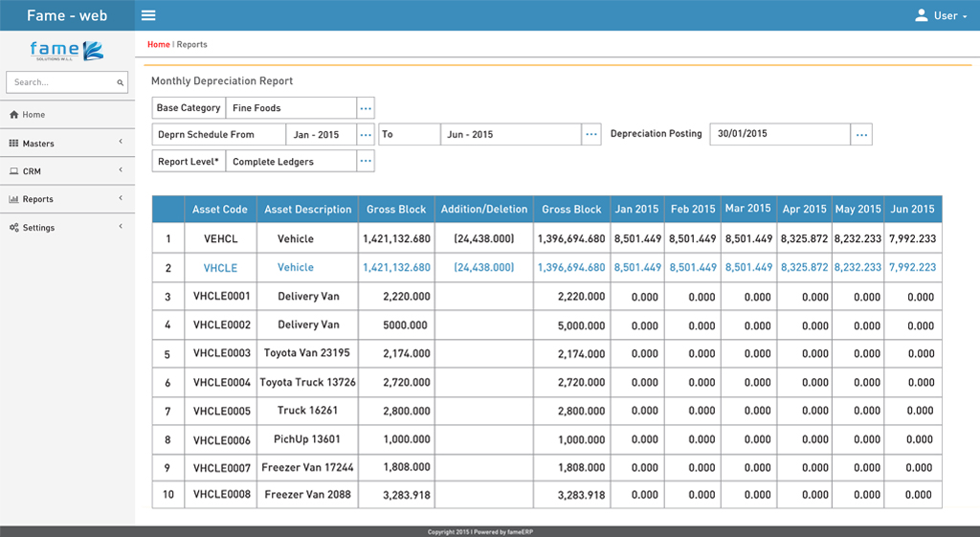Focus the sidebar Search field
980x537 pixels.
point(67,82)
